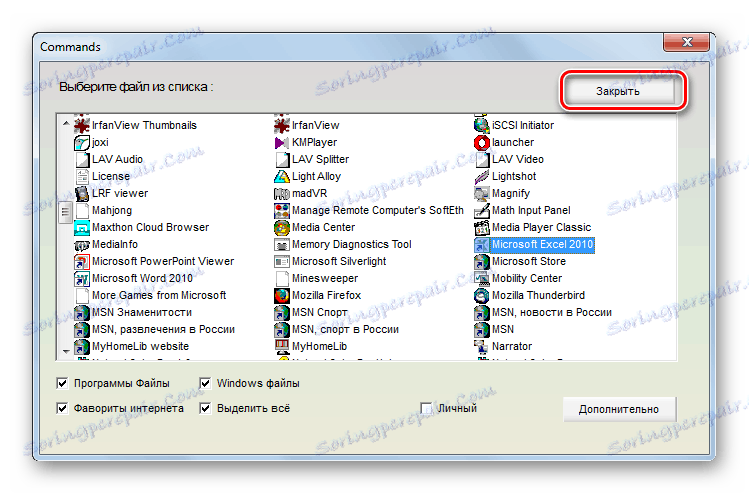Screen dimensions: 749x494
Task: Click the Light Alloy icon
Action: click(x=282, y=176)
